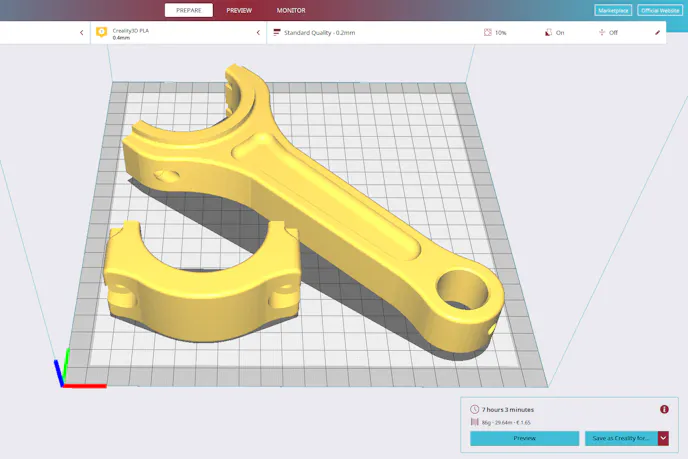The height and width of the screenshot is (459, 688).
Task: Toggle support setting showing On
Action: coord(554,33)
